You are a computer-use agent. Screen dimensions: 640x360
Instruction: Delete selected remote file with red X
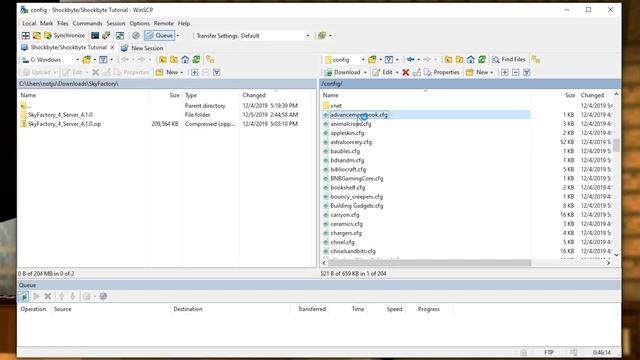pos(405,72)
